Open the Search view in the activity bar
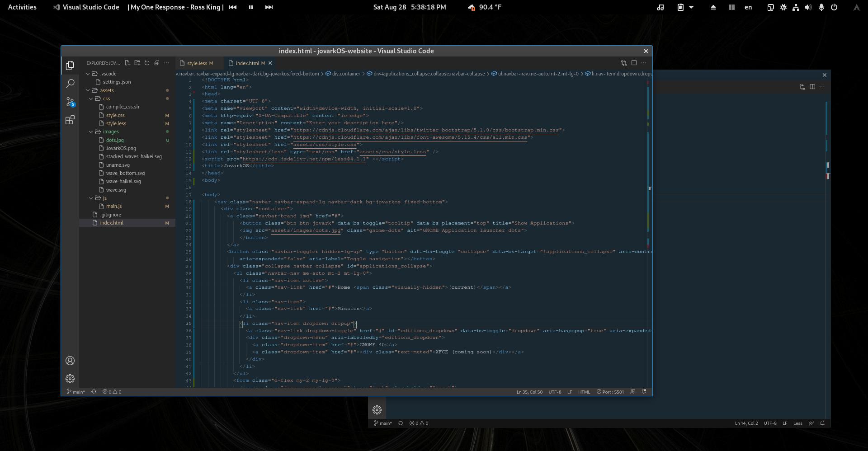The image size is (868, 451). pyautogui.click(x=70, y=84)
